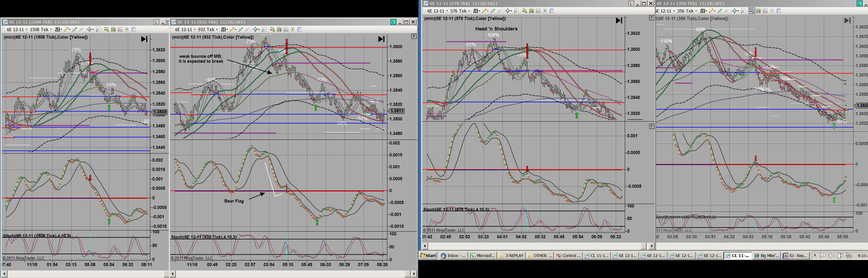Screen dimensions: 868x278
Task: Open the 6E 12-11 instrument dropdown in 1508 Tick chart
Action: pos(17,30)
